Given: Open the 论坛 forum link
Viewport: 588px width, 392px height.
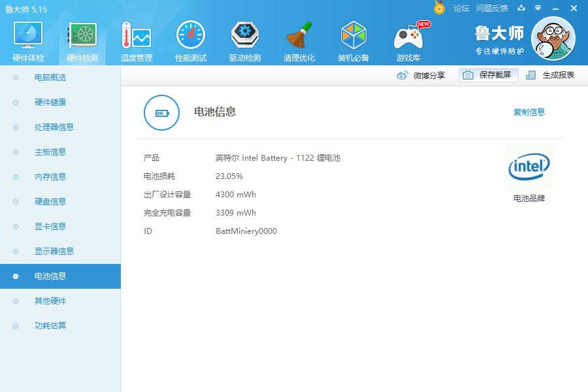Looking at the screenshot, I should (x=461, y=8).
